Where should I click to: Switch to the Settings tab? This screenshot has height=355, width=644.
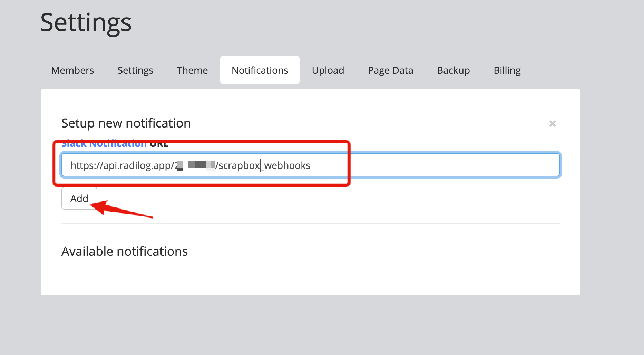[x=135, y=70]
